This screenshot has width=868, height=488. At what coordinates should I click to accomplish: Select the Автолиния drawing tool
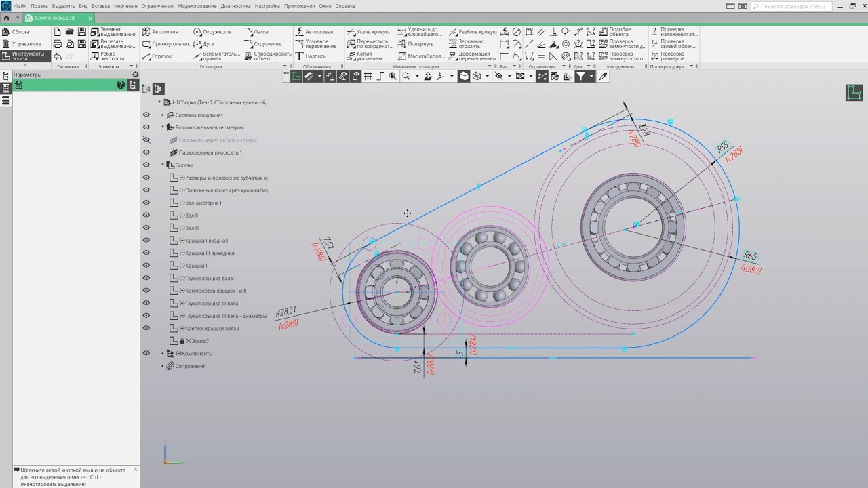(x=160, y=32)
